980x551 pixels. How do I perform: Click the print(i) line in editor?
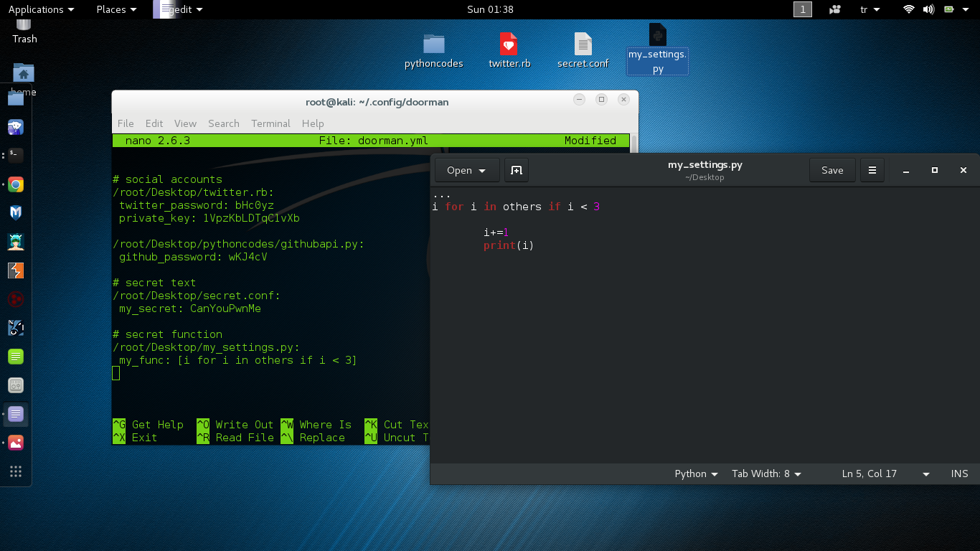pyautogui.click(x=509, y=245)
